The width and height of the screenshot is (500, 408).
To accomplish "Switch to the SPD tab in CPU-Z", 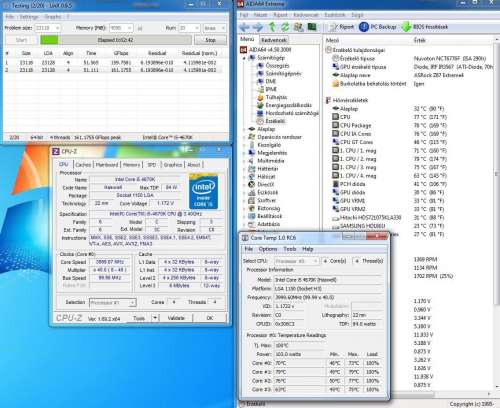I will click(x=152, y=165).
